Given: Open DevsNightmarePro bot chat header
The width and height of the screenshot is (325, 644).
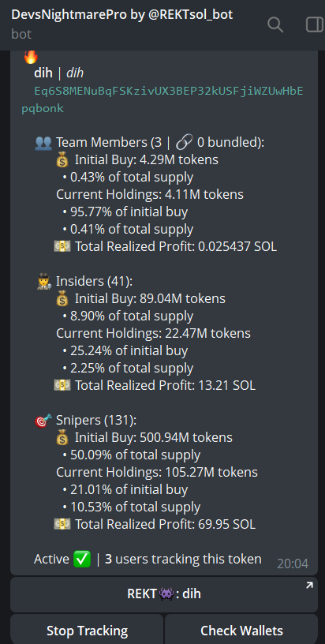Looking at the screenshot, I should point(121,24).
